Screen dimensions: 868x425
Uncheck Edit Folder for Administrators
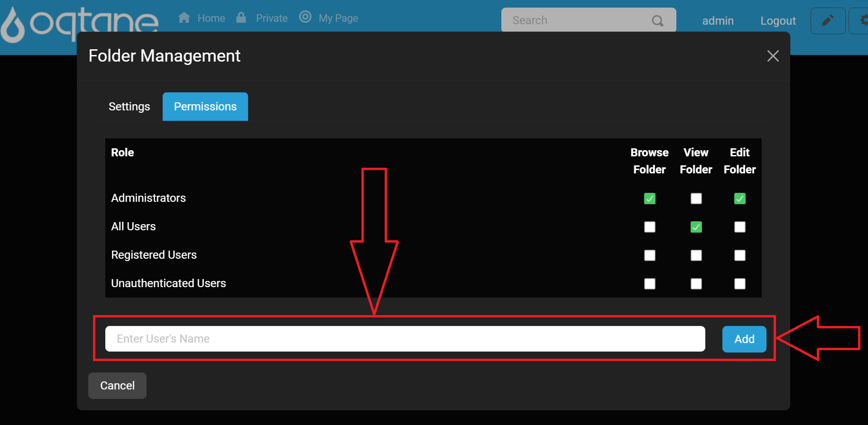740,199
